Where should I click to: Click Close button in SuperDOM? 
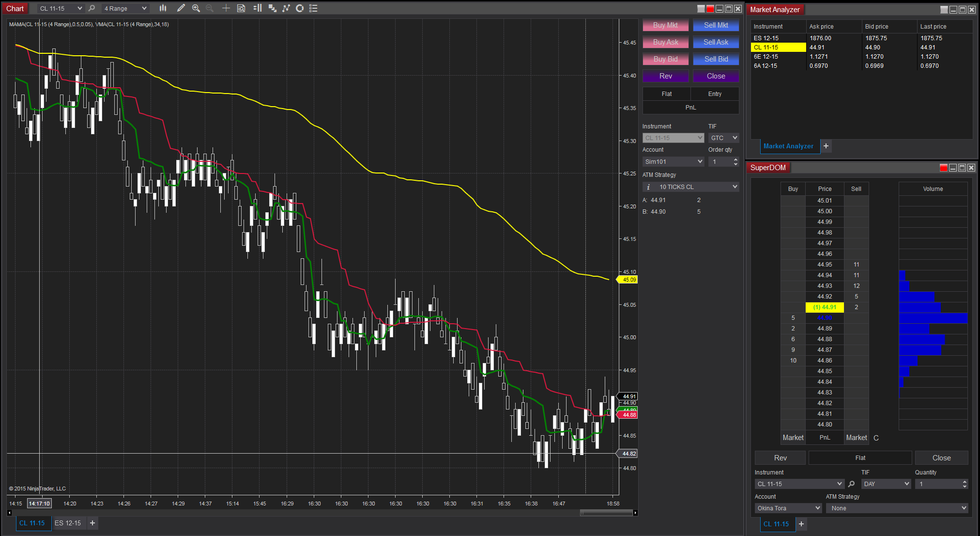click(941, 458)
